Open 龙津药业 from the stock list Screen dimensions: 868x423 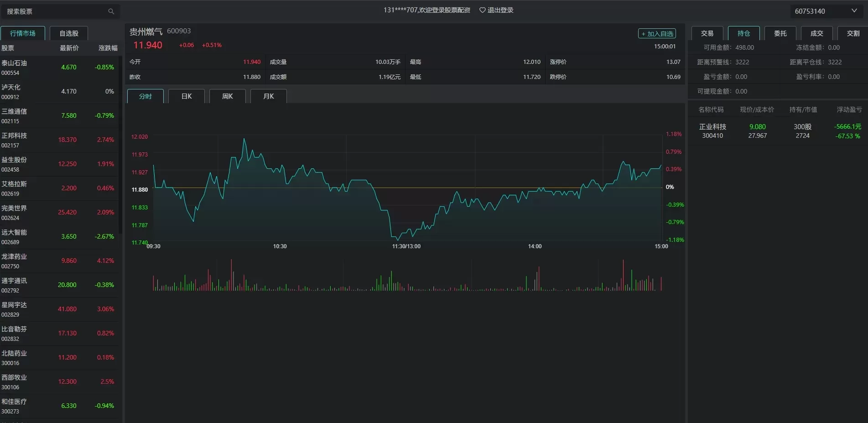click(59, 261)
